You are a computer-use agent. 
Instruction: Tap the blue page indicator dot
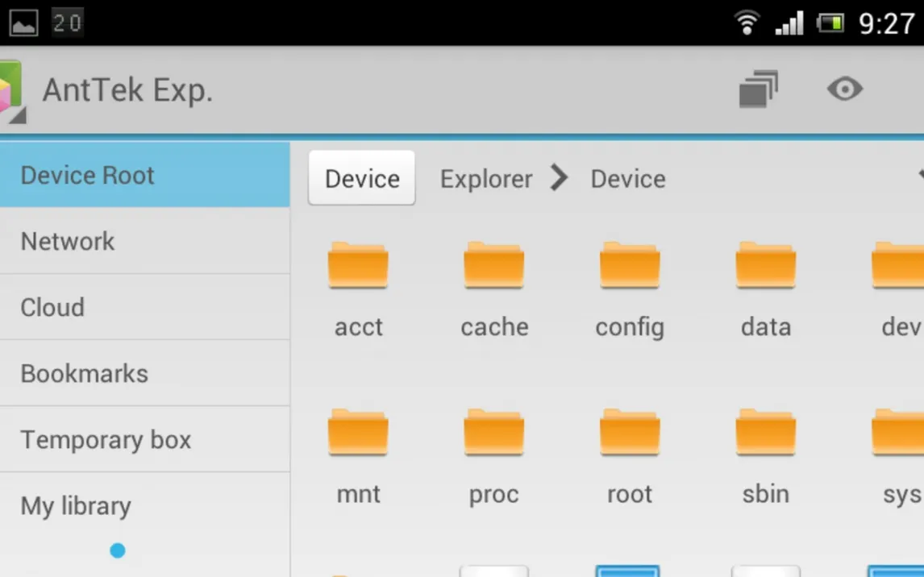pos(118,551)
